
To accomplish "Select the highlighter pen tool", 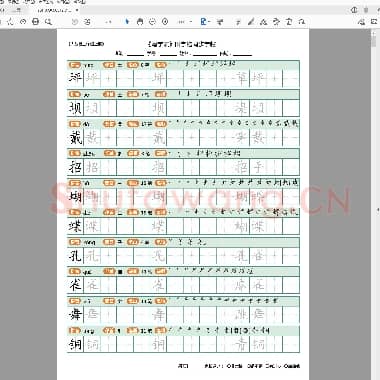I will (251, 22).
